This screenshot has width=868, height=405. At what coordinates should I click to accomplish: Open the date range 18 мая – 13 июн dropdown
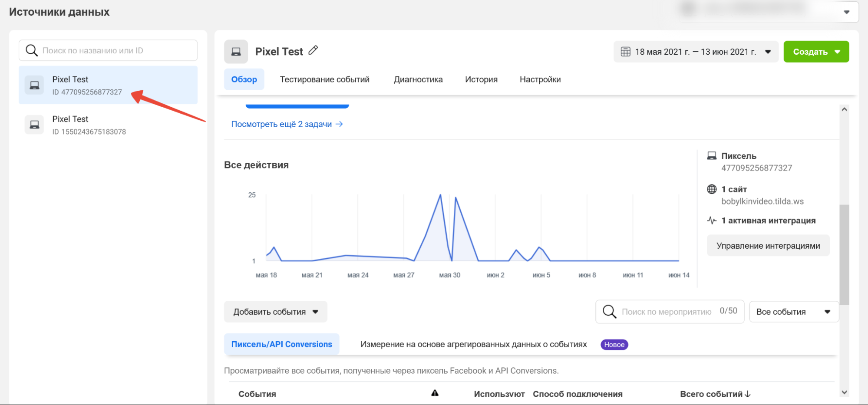coord(696,52)
